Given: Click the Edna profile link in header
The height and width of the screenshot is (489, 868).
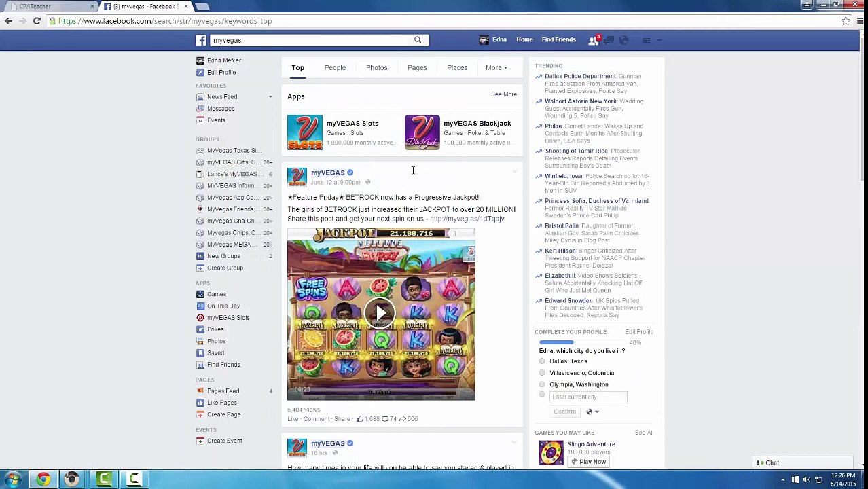Looking at the screenshot, I should (x=494, y=40).
